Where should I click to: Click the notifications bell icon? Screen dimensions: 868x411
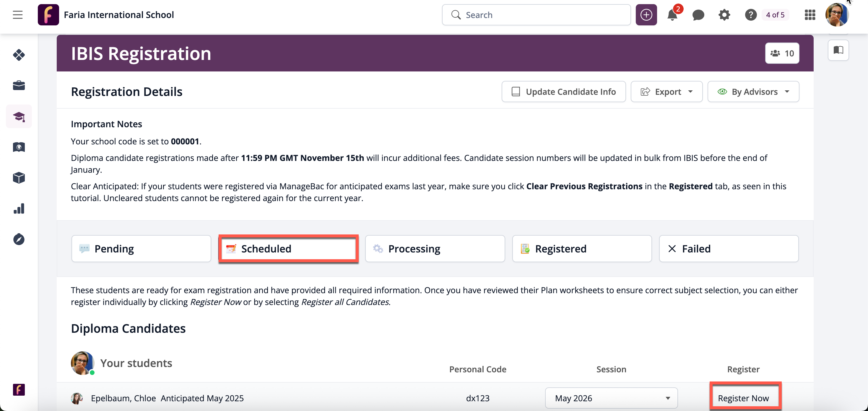click(x=672, y=15)
